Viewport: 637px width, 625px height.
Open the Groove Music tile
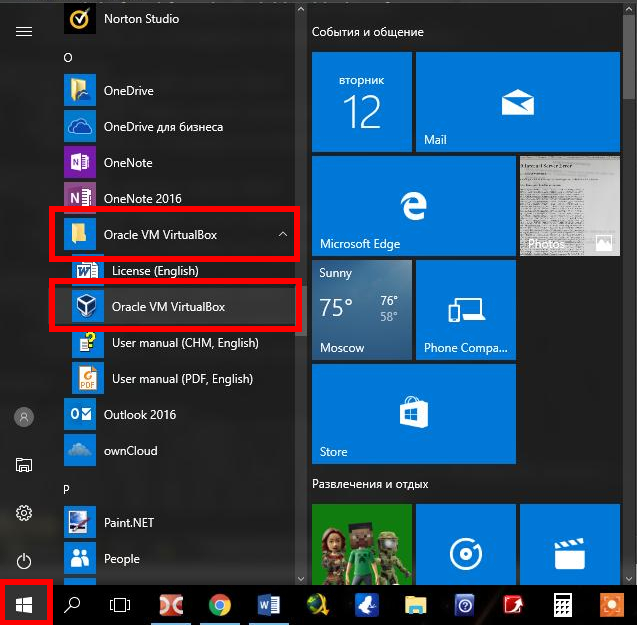[466, 545]
